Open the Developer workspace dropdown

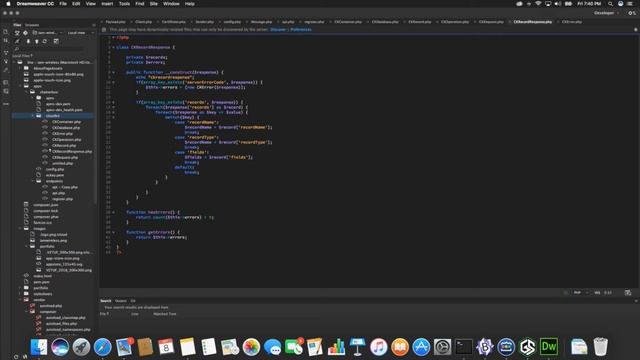[x=606, y=13]
